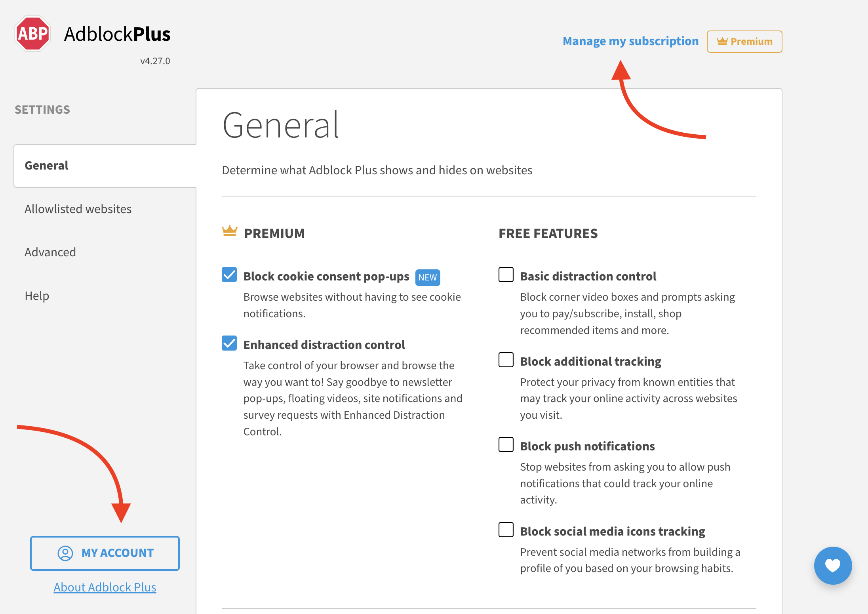Image resolution: width=868 pixels, height=614 pixels.
Task: Enable Basic distraction control
Action: coord(506,275)
